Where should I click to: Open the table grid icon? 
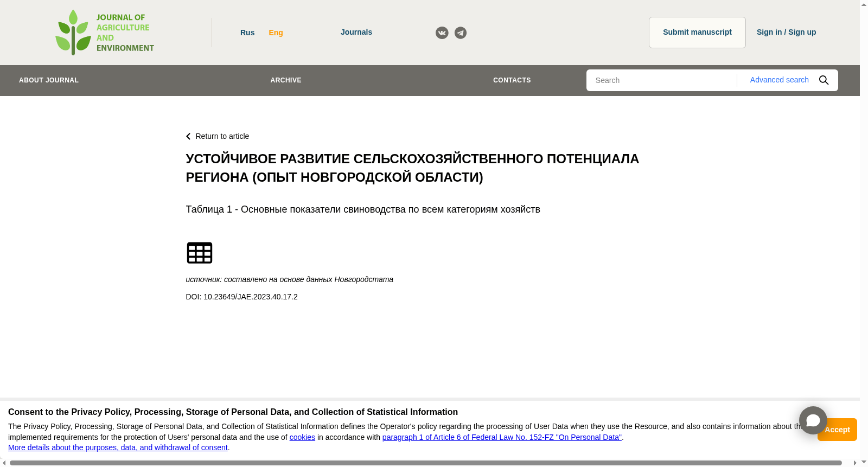click(x=200, y=253)
